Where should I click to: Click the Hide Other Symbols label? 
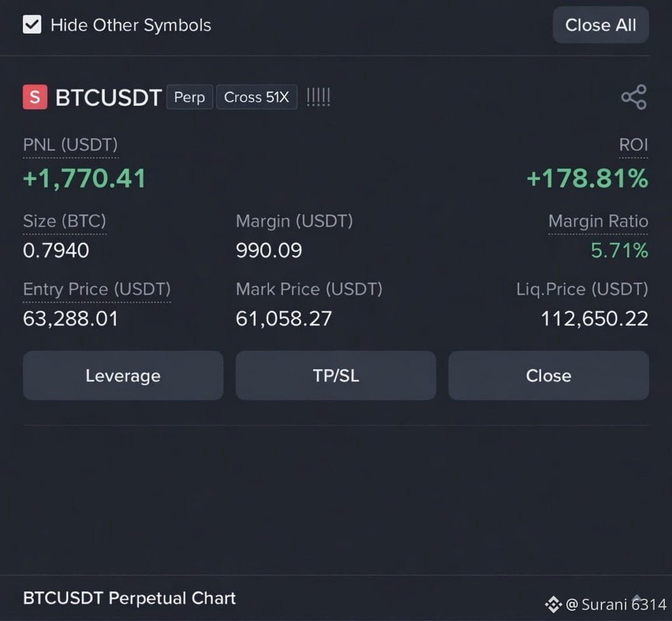point(130,25)
